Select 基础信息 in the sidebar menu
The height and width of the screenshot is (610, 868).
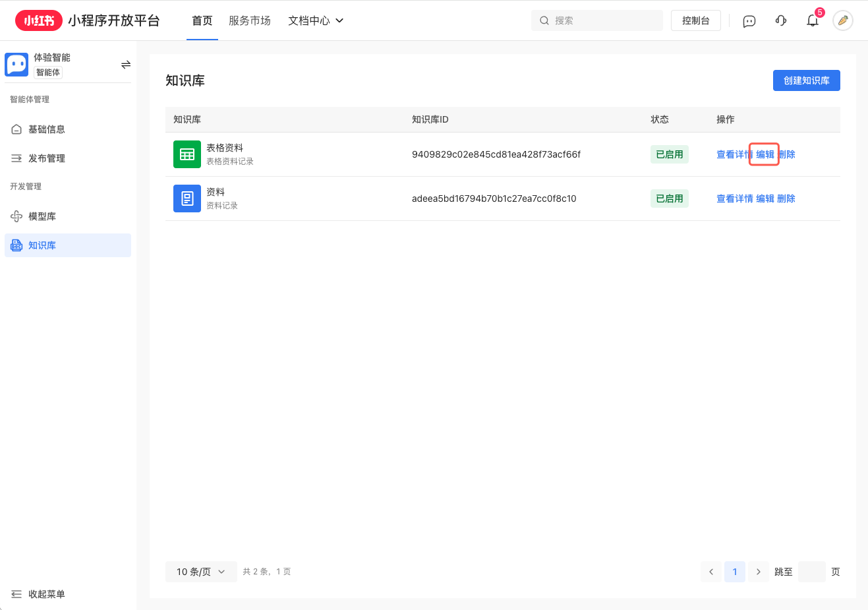[48, 129]
